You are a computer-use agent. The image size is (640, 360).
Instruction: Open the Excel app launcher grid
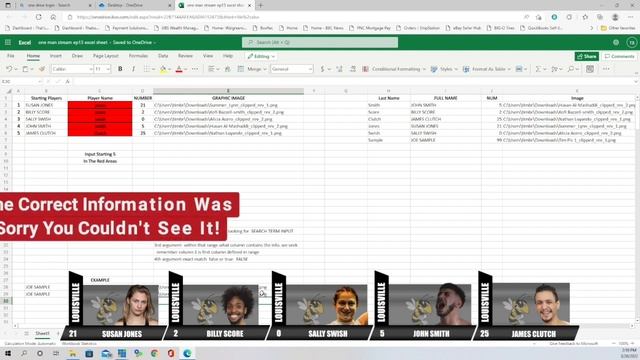click(x=8, y=42)
